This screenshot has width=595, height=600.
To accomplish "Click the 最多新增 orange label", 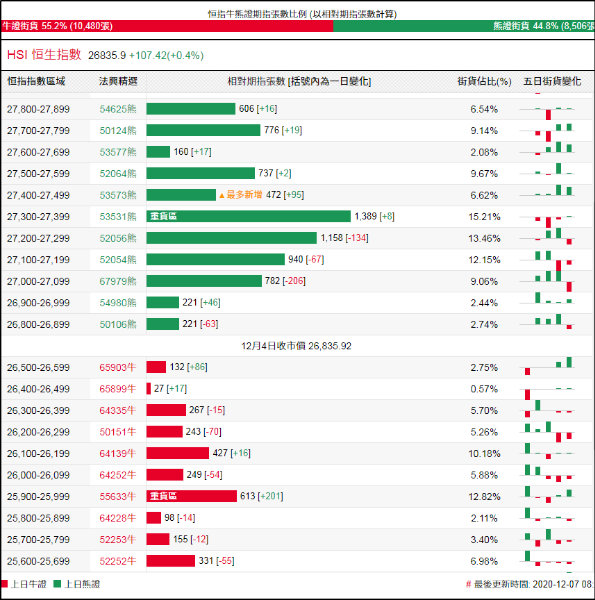I will coord(244,195).
